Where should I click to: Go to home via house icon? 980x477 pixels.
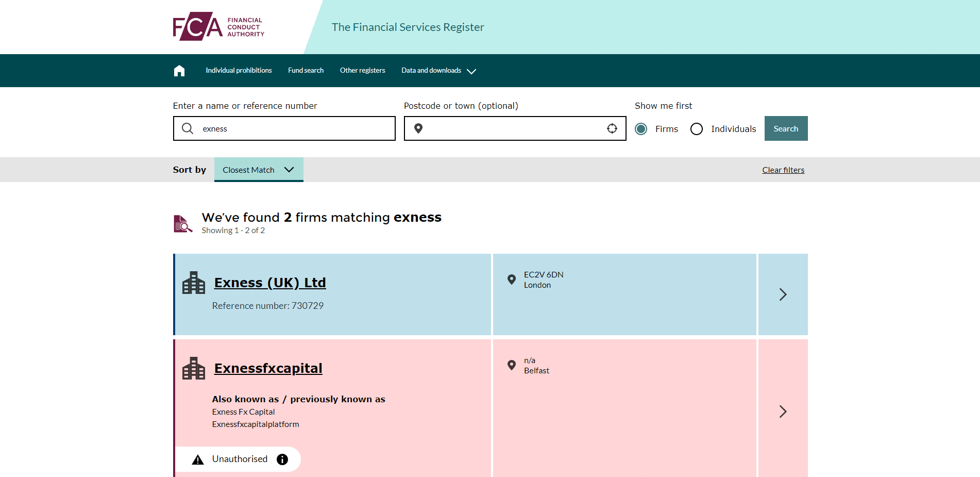(179, 71)
